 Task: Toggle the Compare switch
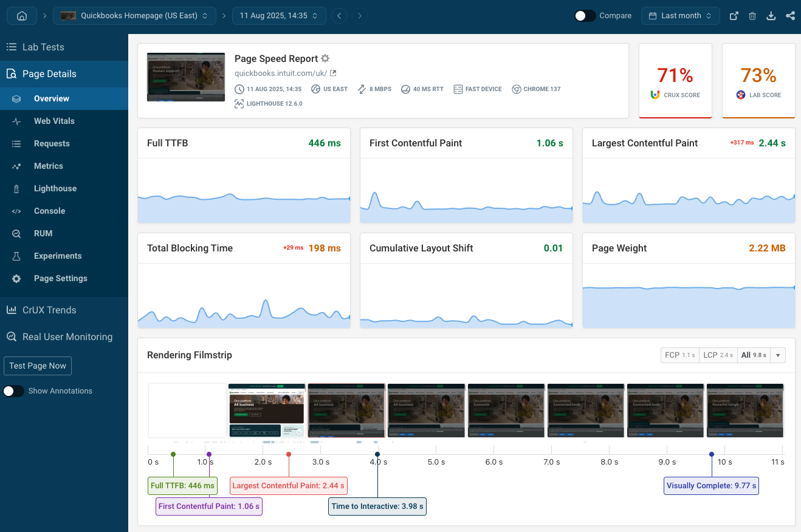point(585,16)
